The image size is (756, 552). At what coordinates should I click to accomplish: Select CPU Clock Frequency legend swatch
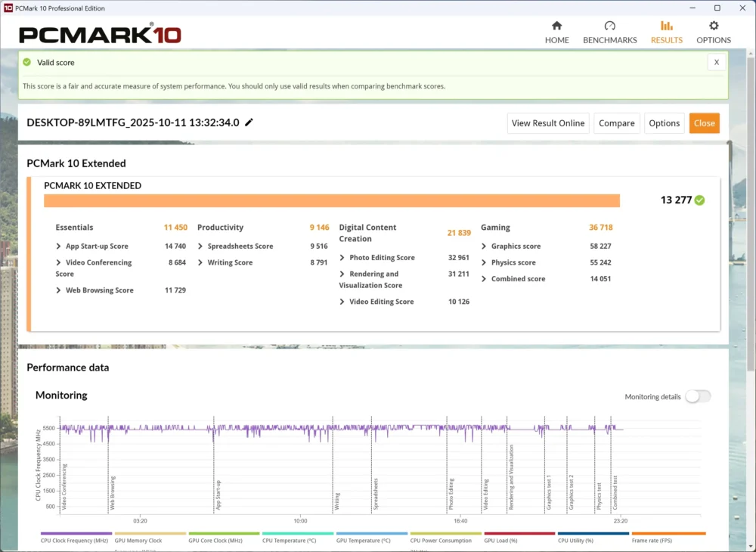pyautogui.click(x=76, y=533)
